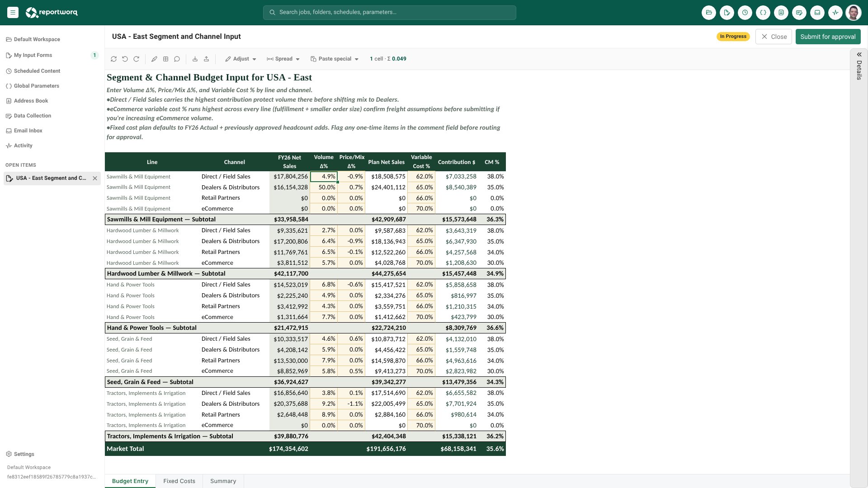Go to Default Workspace in sidebar

(52, 39)
